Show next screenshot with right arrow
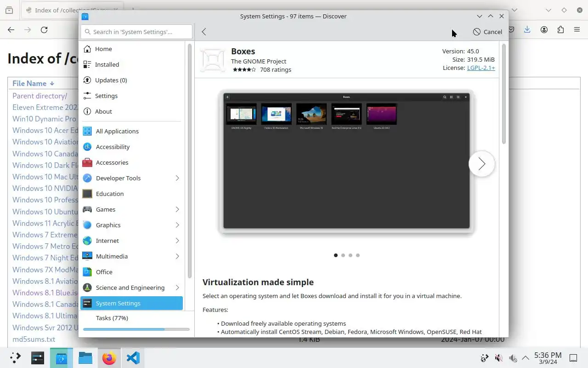Viewport: 588px width, 368px height. [x=481, y=164]
